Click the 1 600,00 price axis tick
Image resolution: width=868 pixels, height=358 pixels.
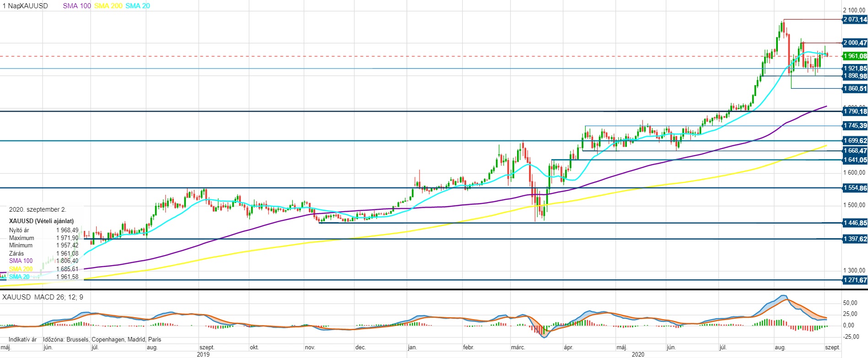[854, 173]
